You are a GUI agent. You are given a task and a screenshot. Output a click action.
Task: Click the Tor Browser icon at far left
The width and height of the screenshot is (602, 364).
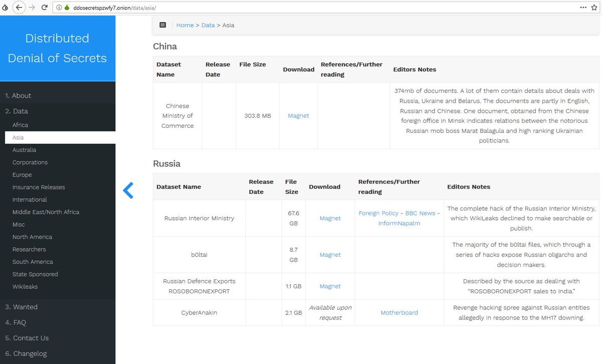click(5, 8)
